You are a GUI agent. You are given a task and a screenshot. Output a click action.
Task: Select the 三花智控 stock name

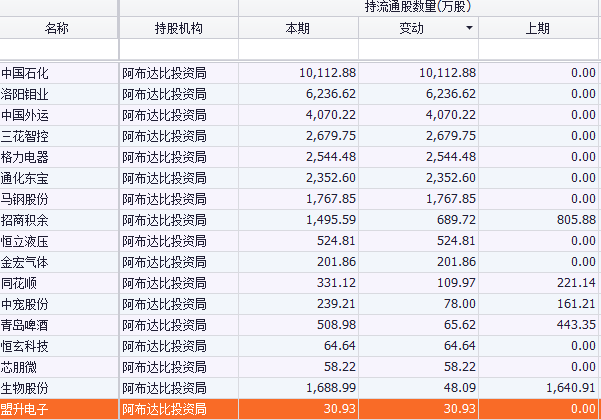pyautogui.click(x=25, y=136)
